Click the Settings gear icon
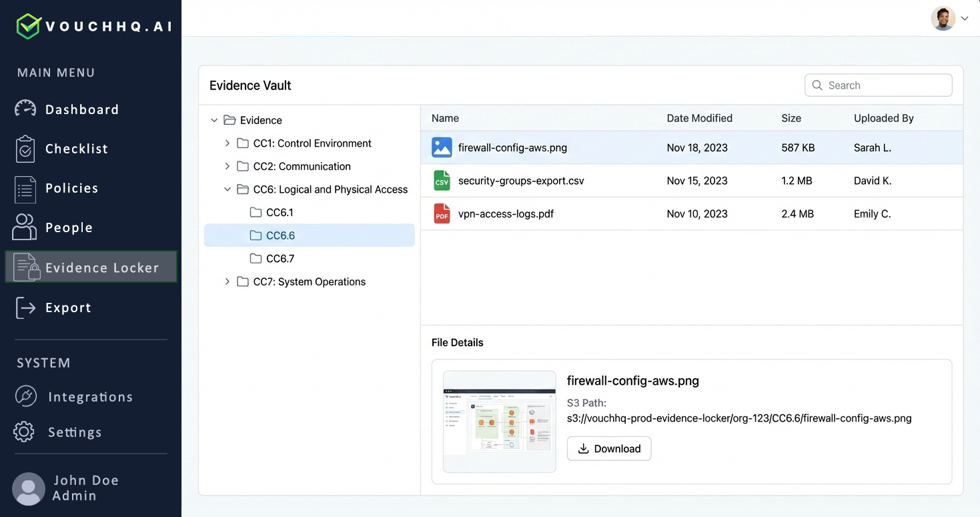980x517 pixels. (24, 432)
